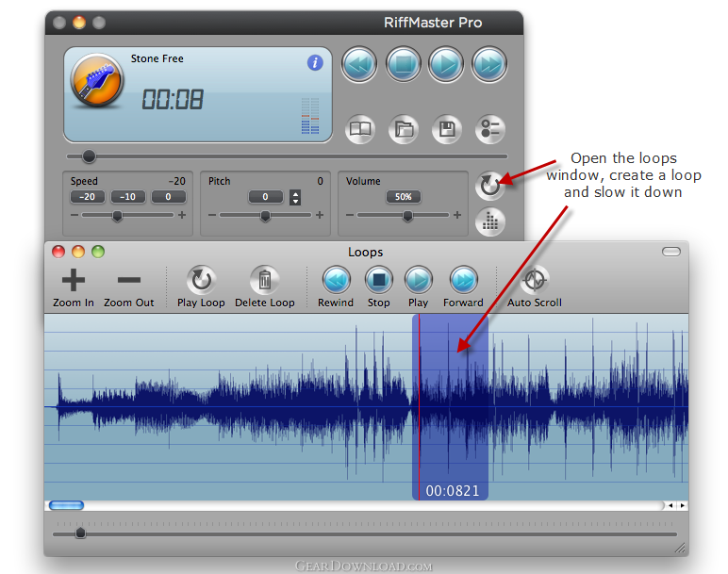This screenshot has height=574, width=728.
Task: Click the scrollbar right arrow in Loops
Action: tap(683, 505)
